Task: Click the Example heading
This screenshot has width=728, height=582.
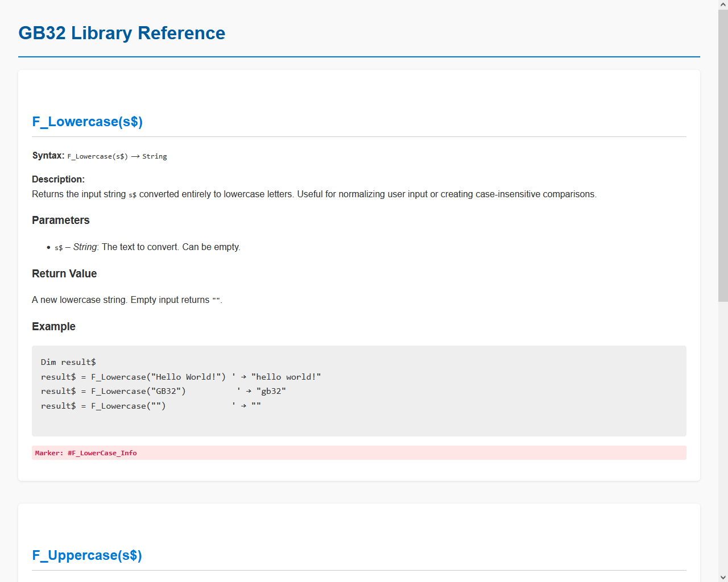Action: tap(53, 327)
